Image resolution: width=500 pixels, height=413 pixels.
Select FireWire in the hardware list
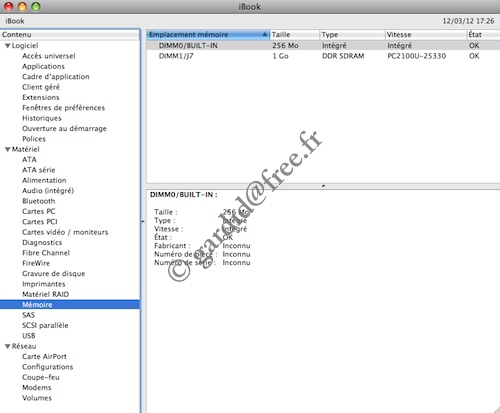click(x=36, y=263)
